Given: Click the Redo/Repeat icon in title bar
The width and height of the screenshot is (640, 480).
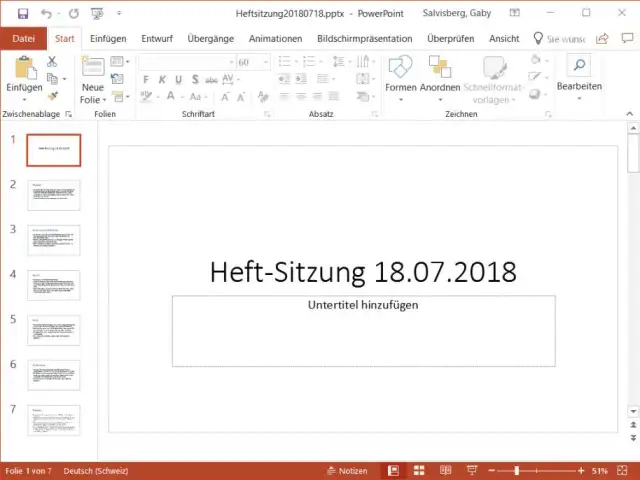Looking at the screenshot, I should (x=73, y=13).
